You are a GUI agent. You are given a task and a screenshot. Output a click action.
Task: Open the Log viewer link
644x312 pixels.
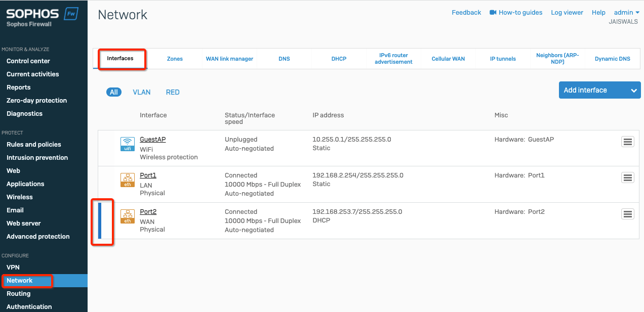pos(567,13)
